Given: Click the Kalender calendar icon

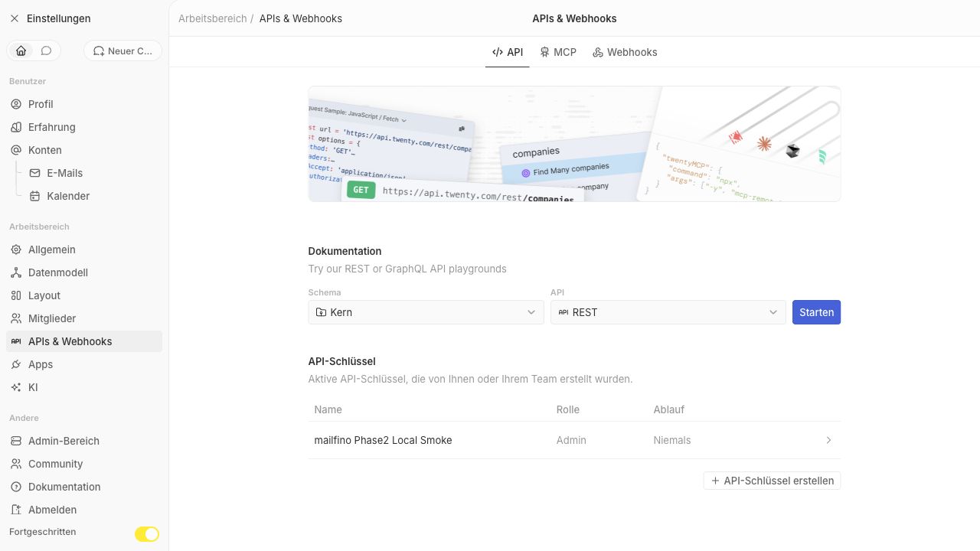Looking at the screenshot, I should click(34, 196).
